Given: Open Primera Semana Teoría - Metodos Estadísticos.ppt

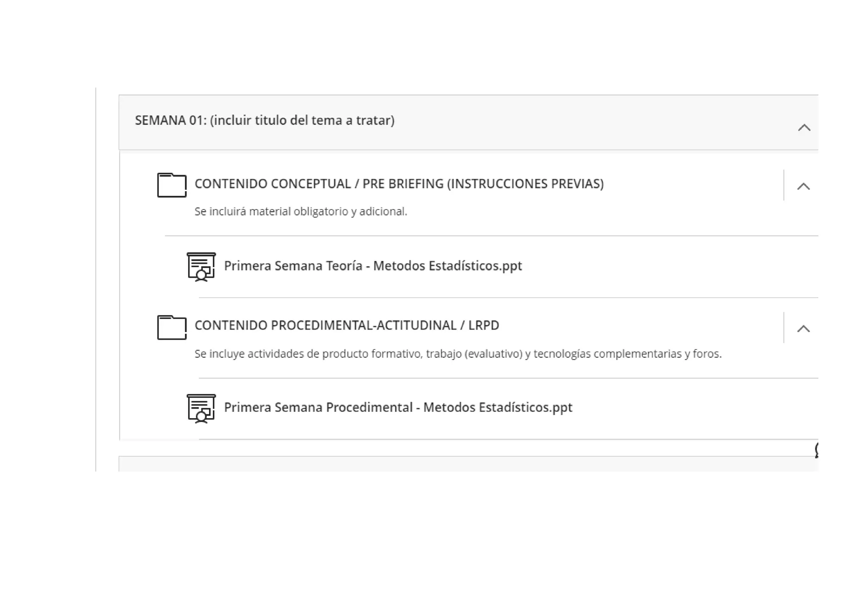Looking at the screenshot, I should [x=373, y=266].
